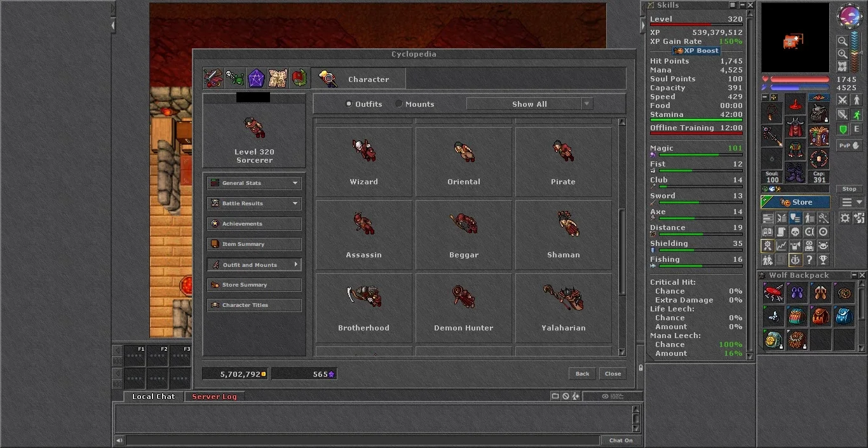
Task: Zoom out the minimap
Action: pyautogui.click(x=843, y=41)
